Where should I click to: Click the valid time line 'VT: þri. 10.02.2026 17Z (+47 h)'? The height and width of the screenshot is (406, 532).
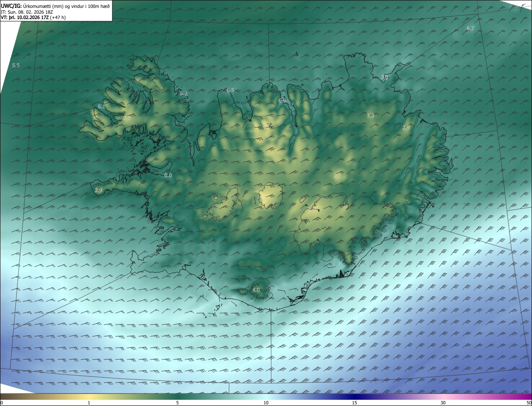click(x=33, y=17)
